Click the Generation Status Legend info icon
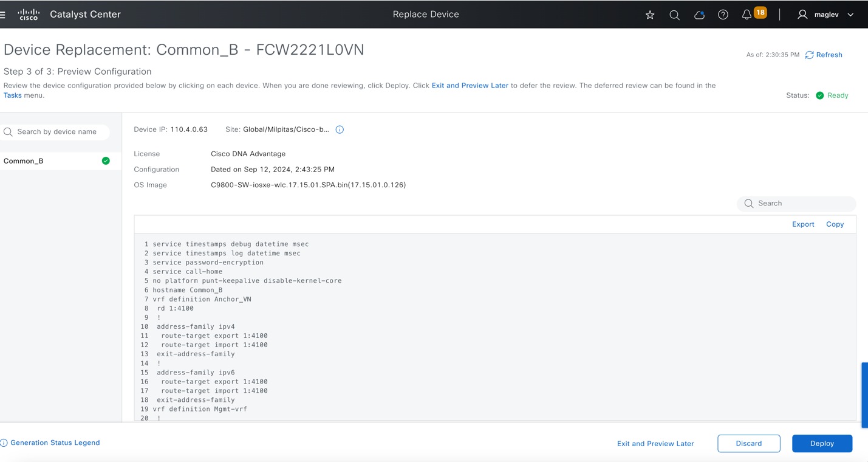Screen dimensions: 868x462 click(x=4, y=442)
